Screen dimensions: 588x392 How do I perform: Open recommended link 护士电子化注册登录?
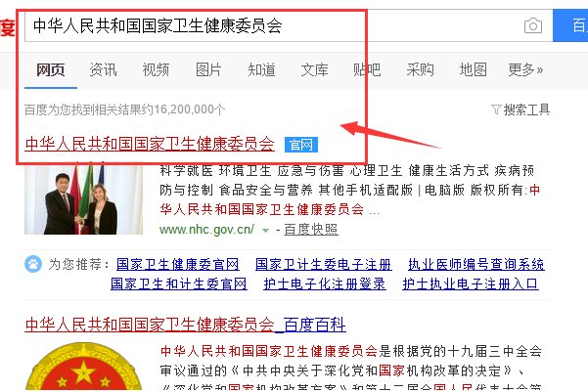325,284
